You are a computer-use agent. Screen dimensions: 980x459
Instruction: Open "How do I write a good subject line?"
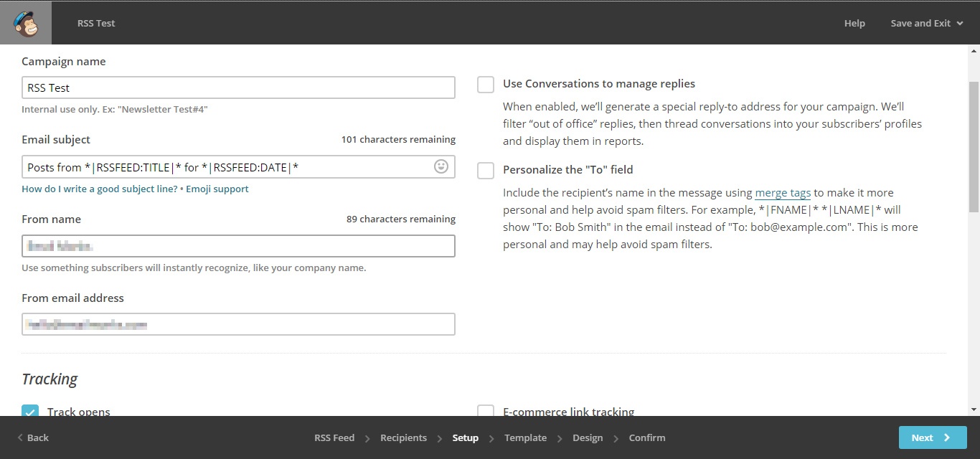click(x=100, y=189)
